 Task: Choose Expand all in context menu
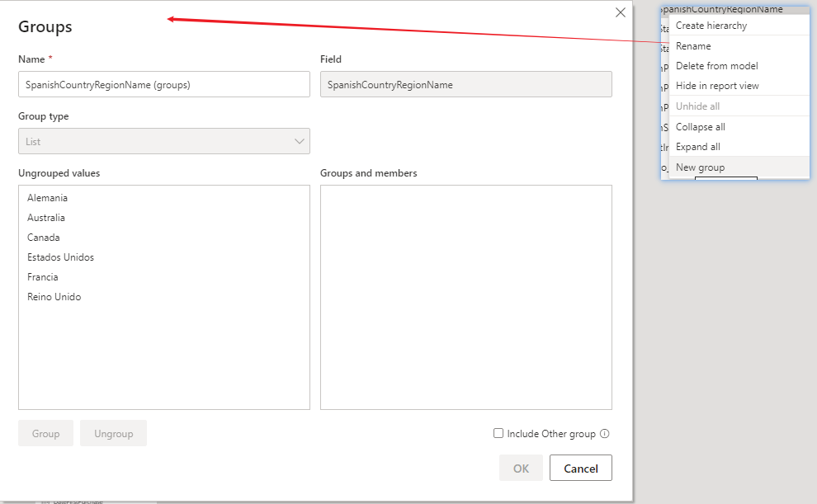[739, 147]
